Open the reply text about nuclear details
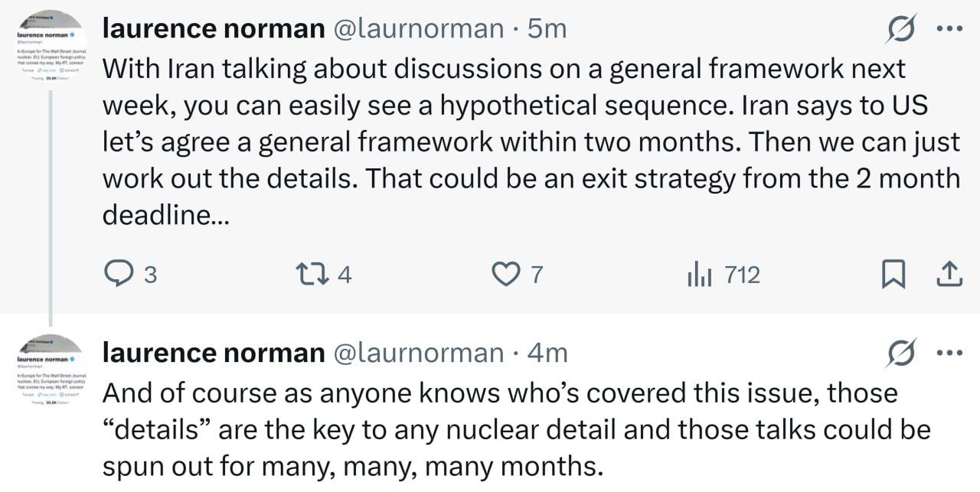Viewport: 980px width, 492px height. point(516,429)
